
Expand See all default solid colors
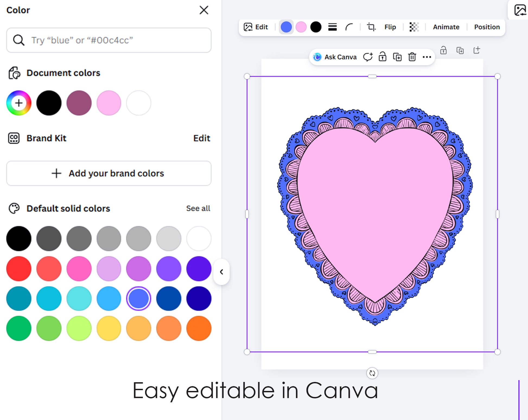[198, 208]
